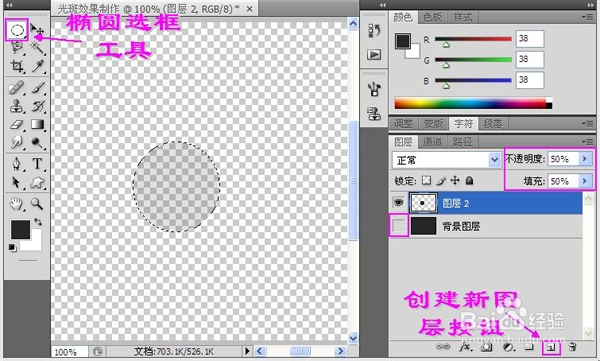Click the create new layer button

click(x=551, y=348)
